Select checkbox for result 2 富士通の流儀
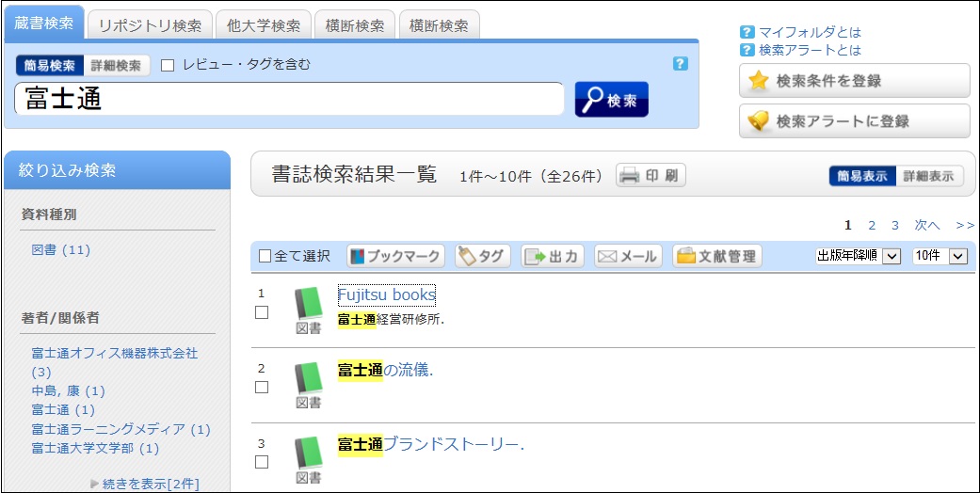Screen dimensions: 980x493 click(x=262, y=388)
